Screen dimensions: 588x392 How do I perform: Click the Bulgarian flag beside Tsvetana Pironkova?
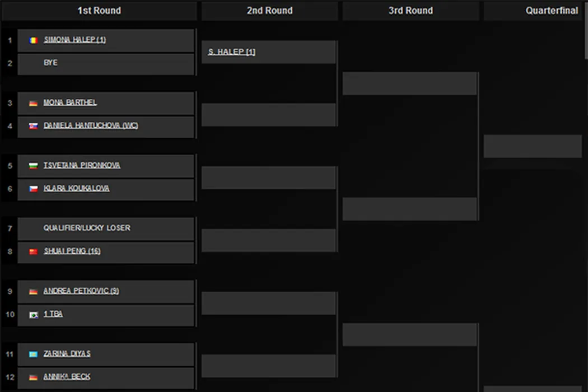(33, 166)
